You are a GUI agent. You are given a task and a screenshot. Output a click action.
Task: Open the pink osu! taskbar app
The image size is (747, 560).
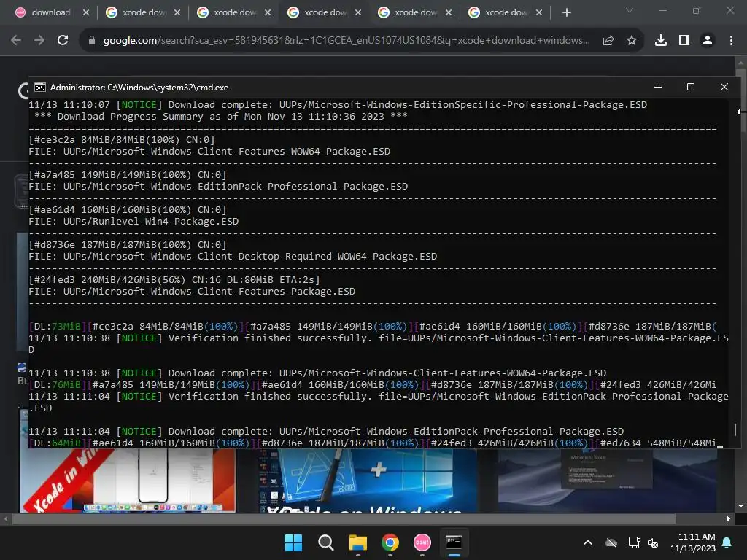pos(422,542)
